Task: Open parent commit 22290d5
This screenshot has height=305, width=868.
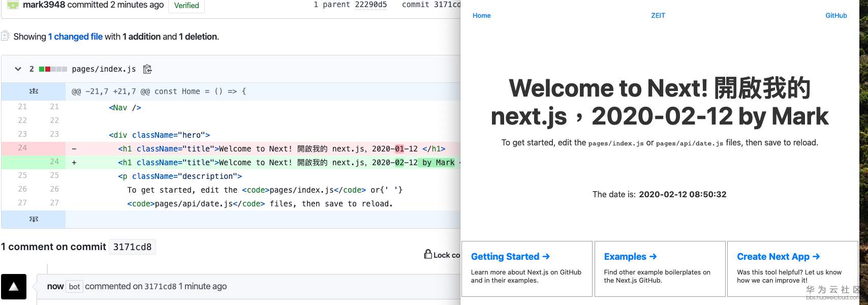Action: click(370, 5)
